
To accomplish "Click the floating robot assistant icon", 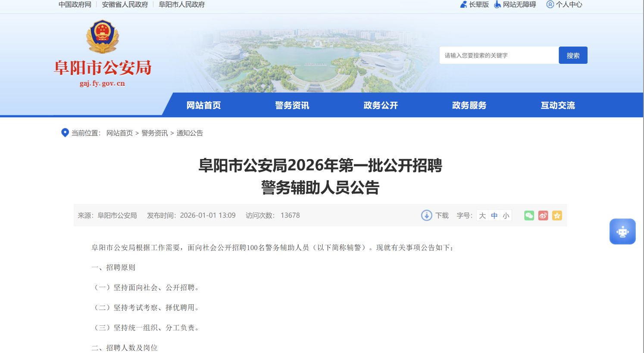I will tap(622, 231).
